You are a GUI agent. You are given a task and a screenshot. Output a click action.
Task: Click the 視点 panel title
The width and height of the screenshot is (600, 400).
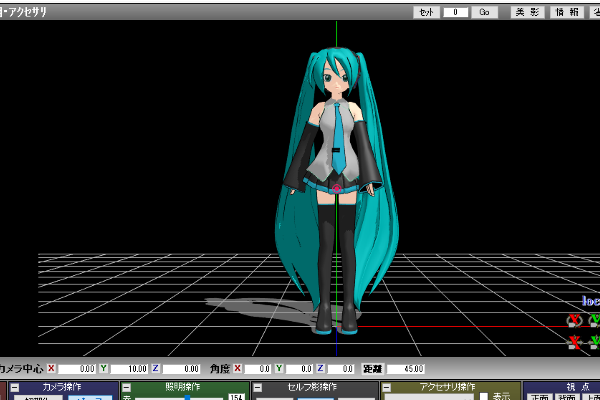click(x=578, y=387)
